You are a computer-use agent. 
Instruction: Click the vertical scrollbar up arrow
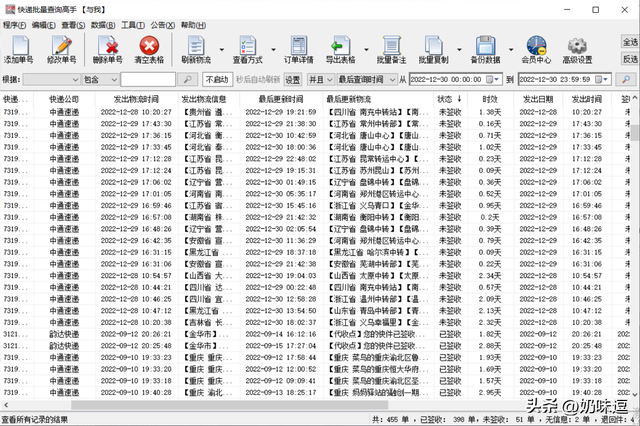point(635,98)
